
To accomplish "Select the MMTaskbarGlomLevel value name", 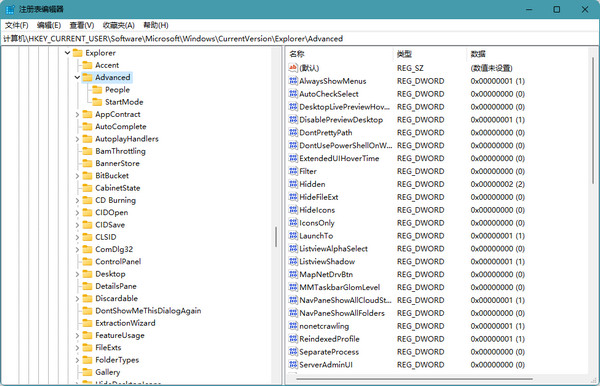I will coord(339,287).
